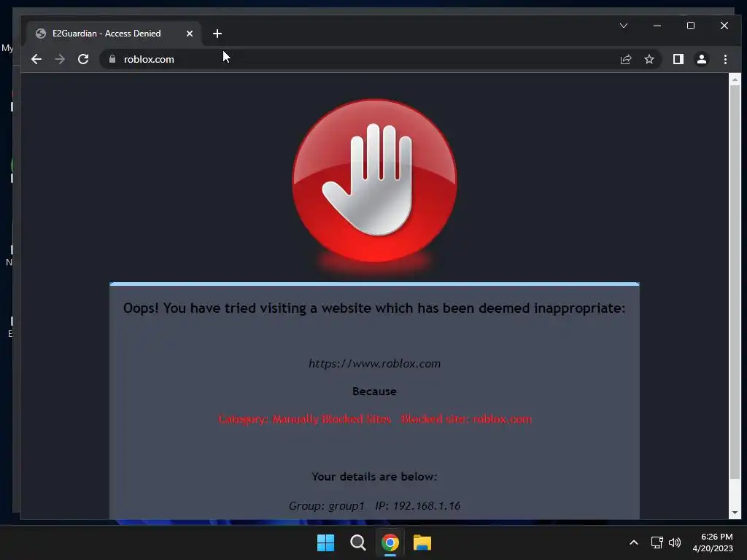
Task: Bookmark this page with the star
Action: (x=649, y=59)
